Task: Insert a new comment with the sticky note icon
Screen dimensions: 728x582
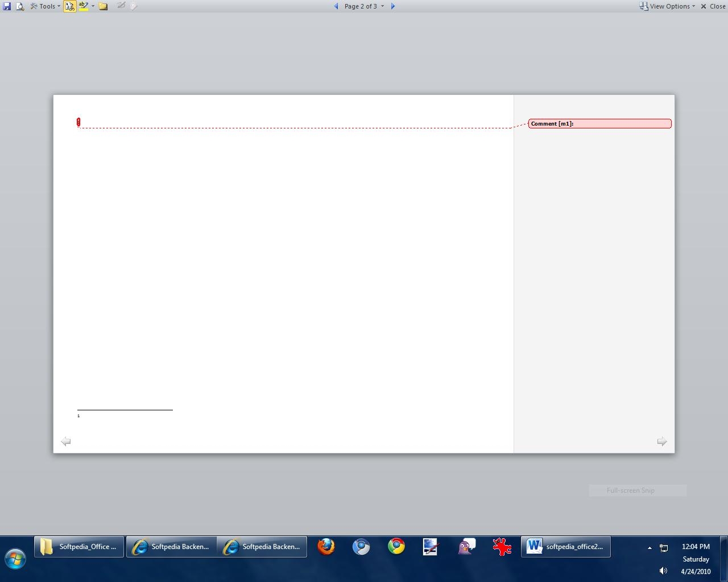Action: [x=103, y=6]
